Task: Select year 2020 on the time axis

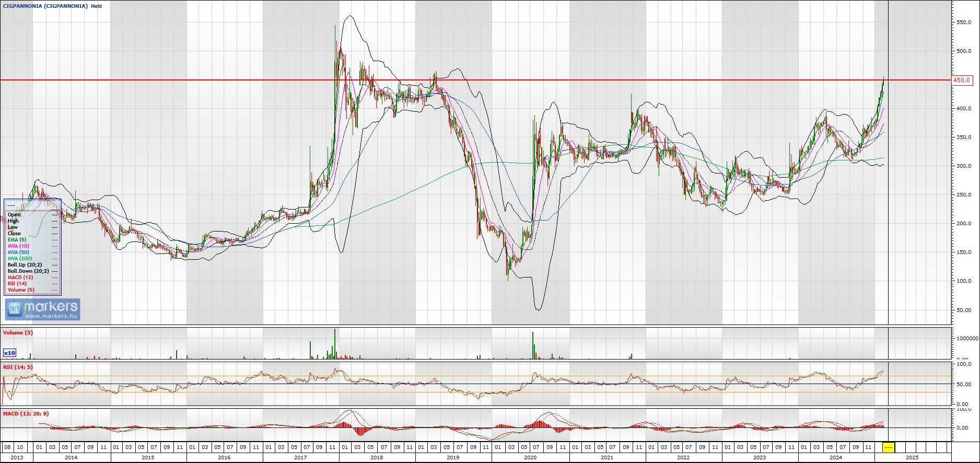Action: [x=530, y=457]
